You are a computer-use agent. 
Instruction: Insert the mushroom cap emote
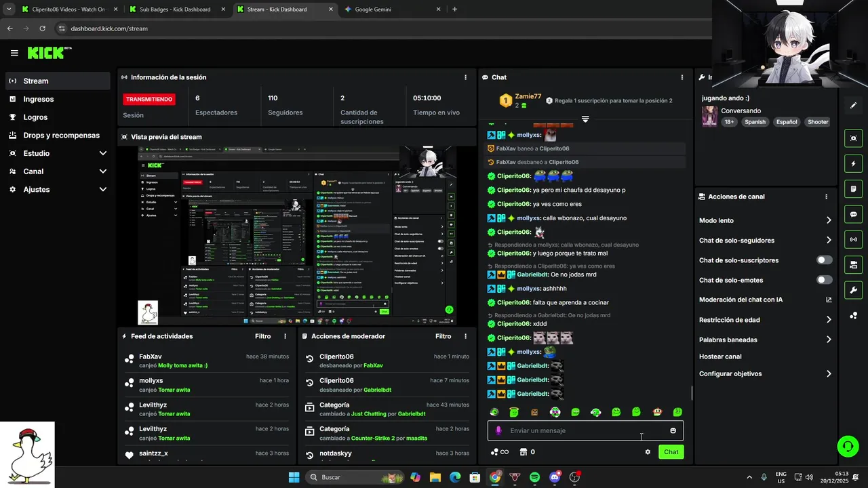point(656,412)
